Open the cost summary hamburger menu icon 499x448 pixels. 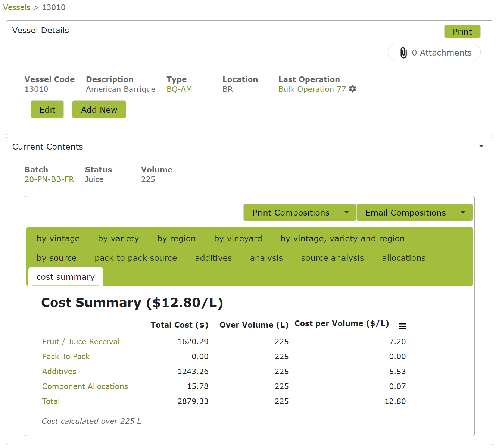pos(402,326)
